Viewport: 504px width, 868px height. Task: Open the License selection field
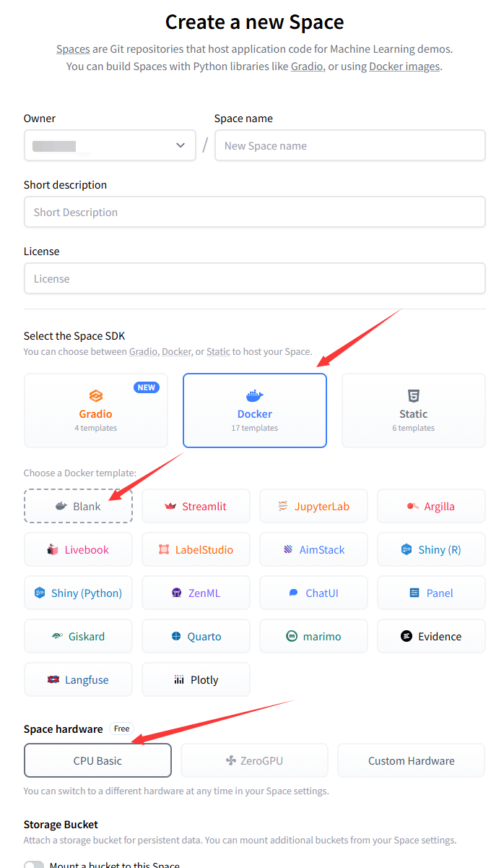click(254, 278)
